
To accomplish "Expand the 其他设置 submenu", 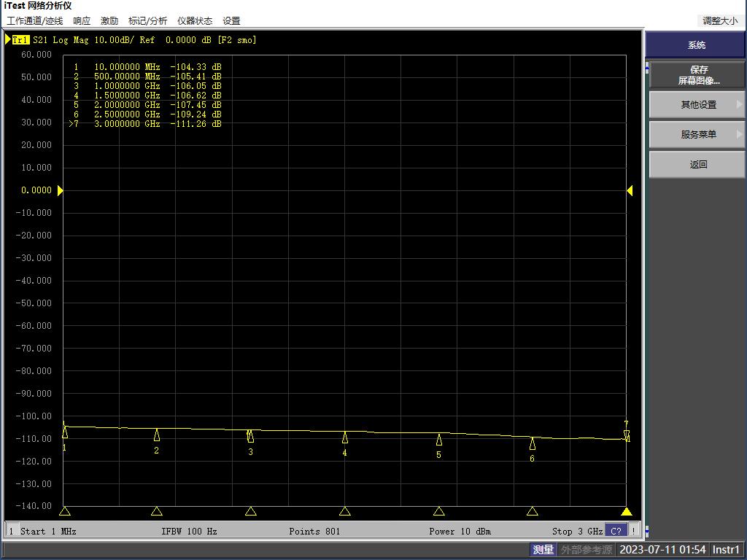I will (x=698, y=105).
